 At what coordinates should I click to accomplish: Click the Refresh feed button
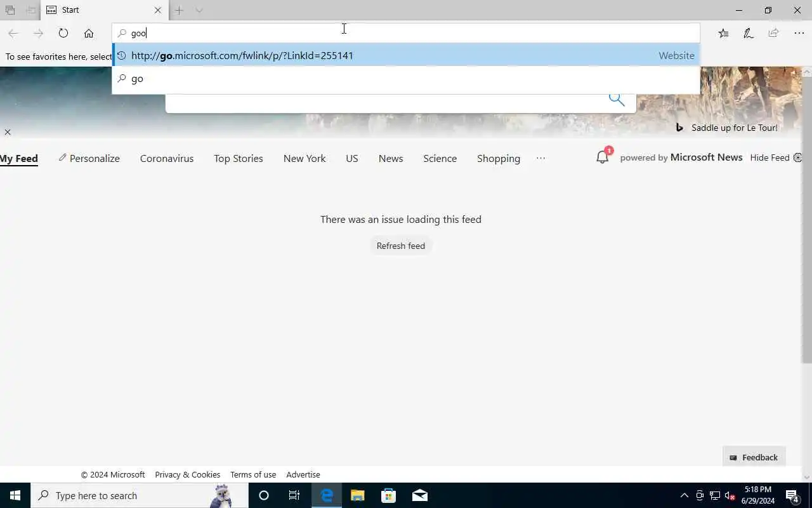pyautogui.click(x=401, y=246)
